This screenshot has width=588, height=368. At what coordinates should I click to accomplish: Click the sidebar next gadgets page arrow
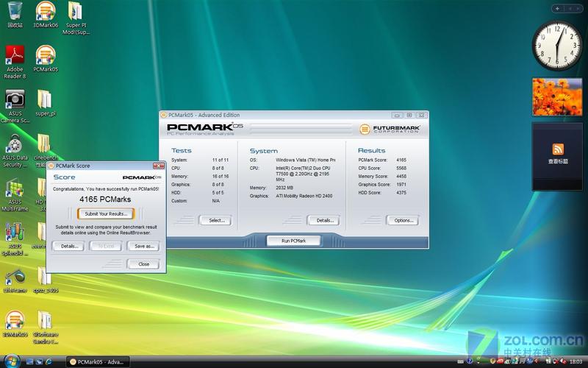pos(578,8)
